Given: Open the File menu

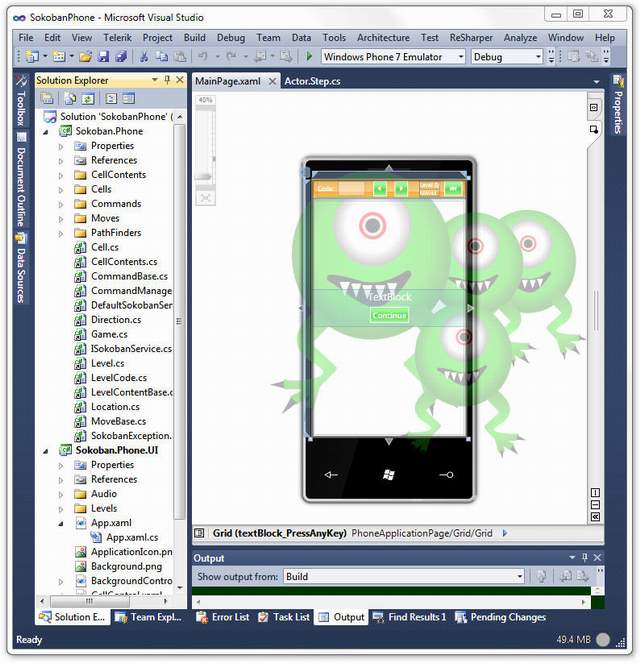Looking at the screenshot, I should click(26, 38).
